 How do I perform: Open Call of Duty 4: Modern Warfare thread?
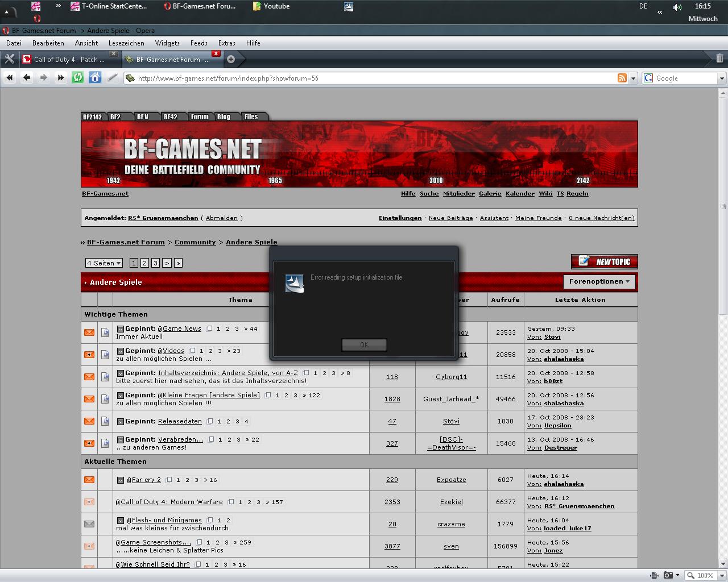point(172,502)
